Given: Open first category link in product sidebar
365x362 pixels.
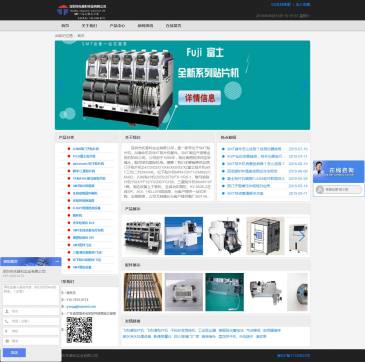Looking at the screenshot, I should pos(85,149).
